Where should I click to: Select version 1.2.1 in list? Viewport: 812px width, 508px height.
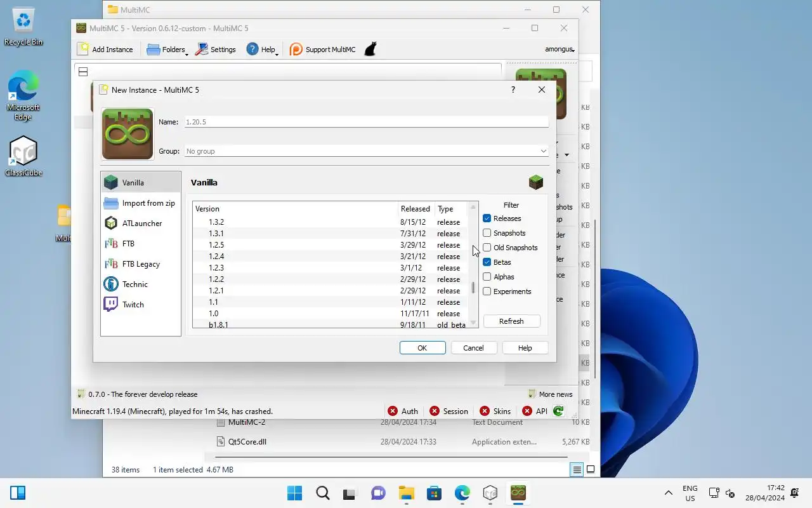(331, 291)
